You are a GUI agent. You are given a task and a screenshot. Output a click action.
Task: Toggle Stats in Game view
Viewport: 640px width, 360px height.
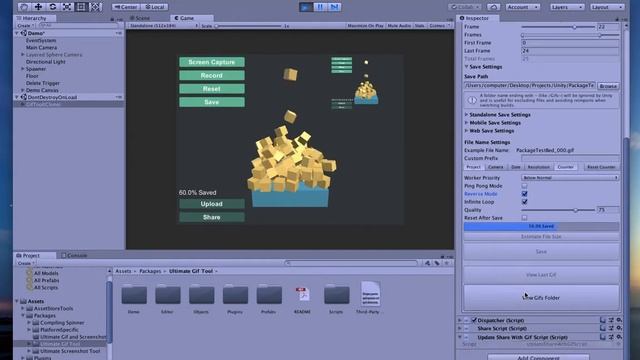[x=420, y=26]
